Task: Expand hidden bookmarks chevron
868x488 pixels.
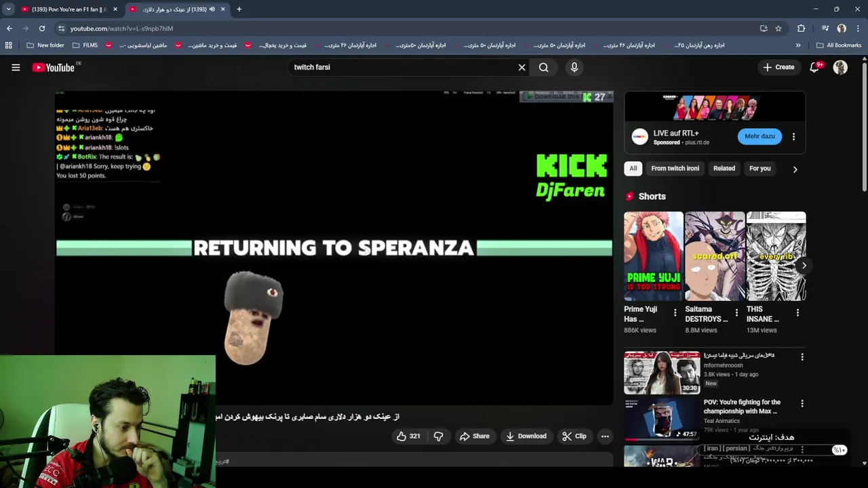Action: [798, 45]
